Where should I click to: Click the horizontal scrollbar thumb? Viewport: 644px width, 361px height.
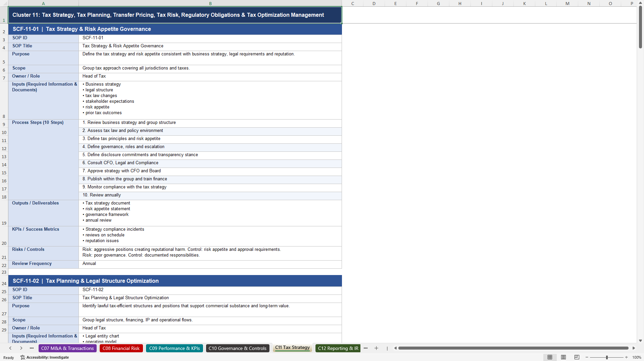[x=513, y=348]
